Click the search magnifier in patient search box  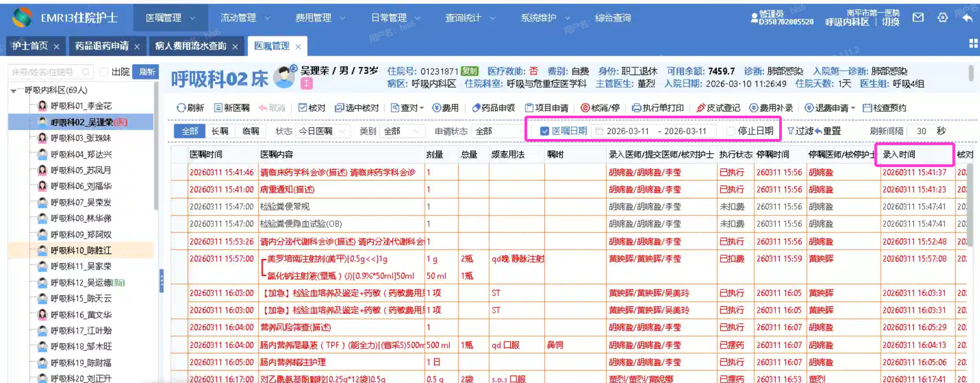[86, 72]
